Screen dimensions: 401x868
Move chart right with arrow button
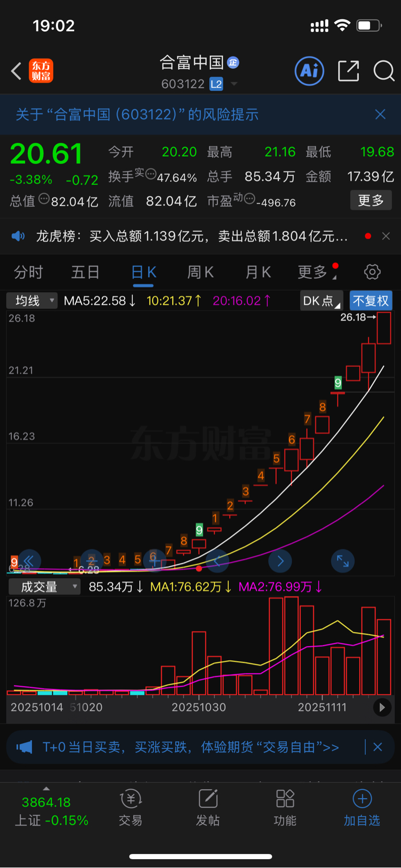click(280, 561)
